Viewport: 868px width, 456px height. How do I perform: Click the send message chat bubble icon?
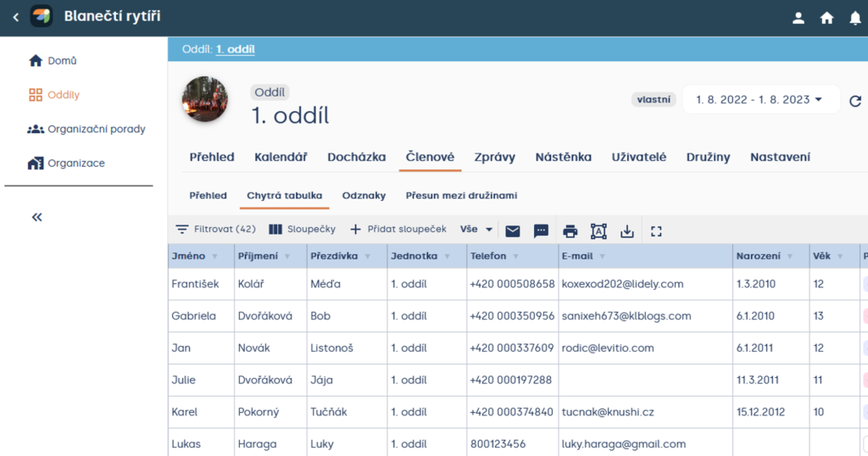(x=541, y=231)
